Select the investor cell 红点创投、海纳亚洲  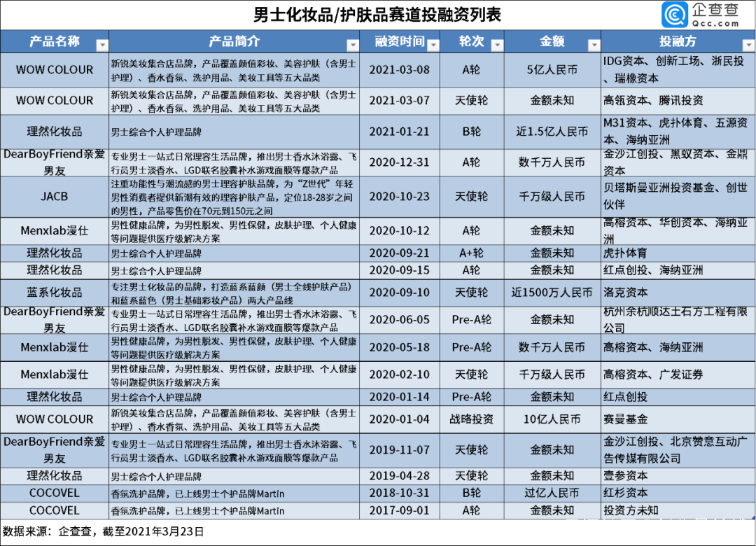[x=678, y=271]
